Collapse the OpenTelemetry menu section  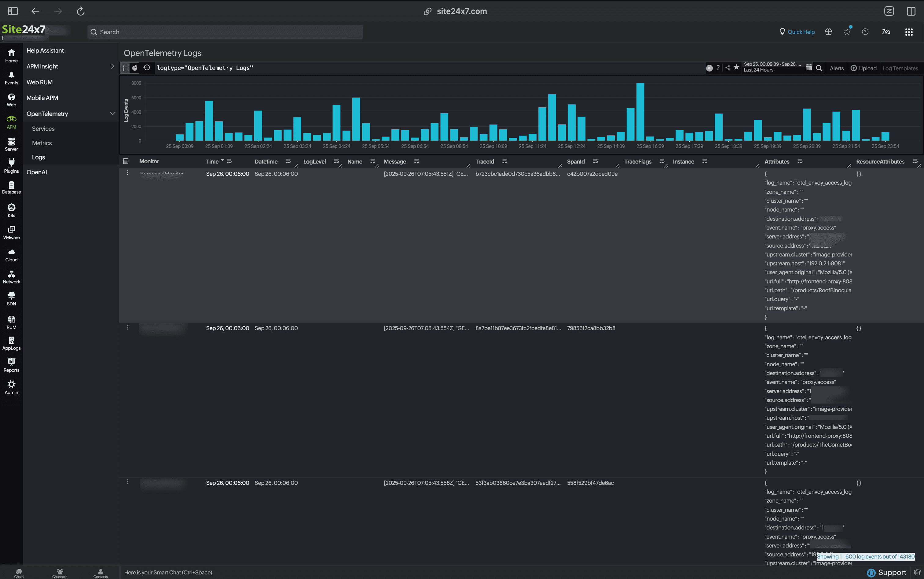pyautogui.click(x=112, y=114)
